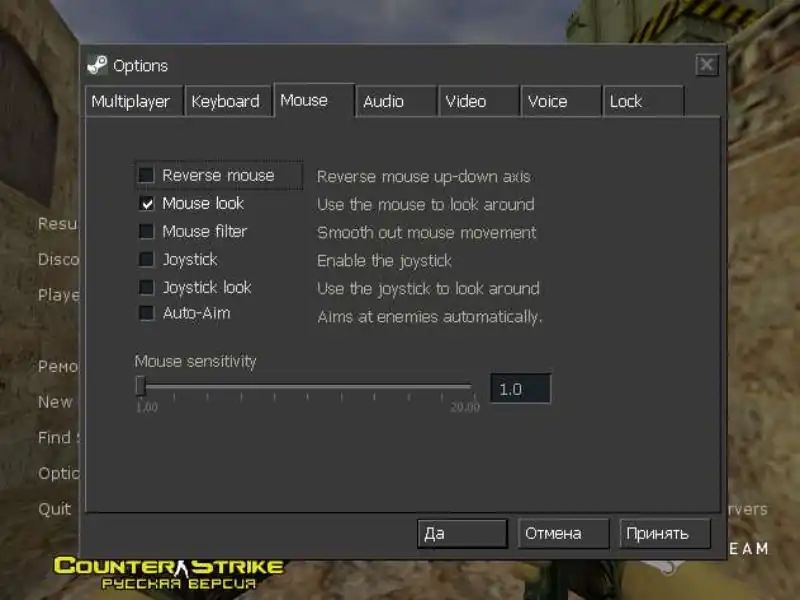This screenshot has height=600, width=800.
Task: Click the mouse sensitivity value field
Action: pyautogui.click(x=520, y=389)
